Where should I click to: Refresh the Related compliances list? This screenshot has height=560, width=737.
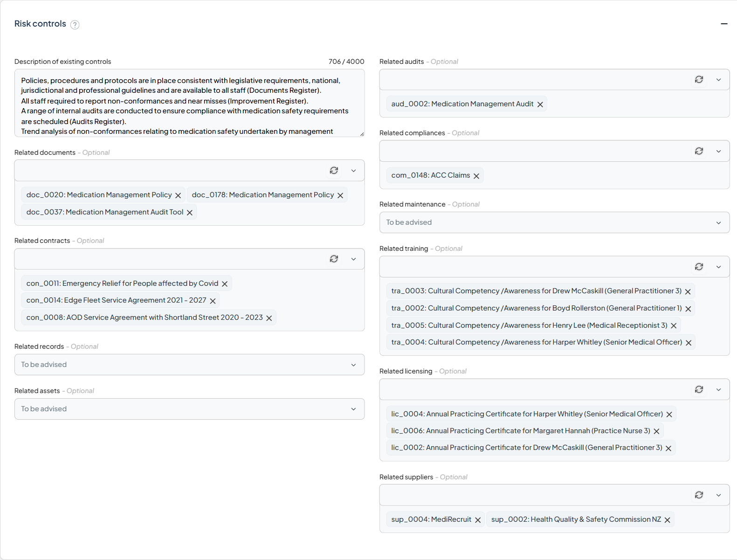coord(699,151)
